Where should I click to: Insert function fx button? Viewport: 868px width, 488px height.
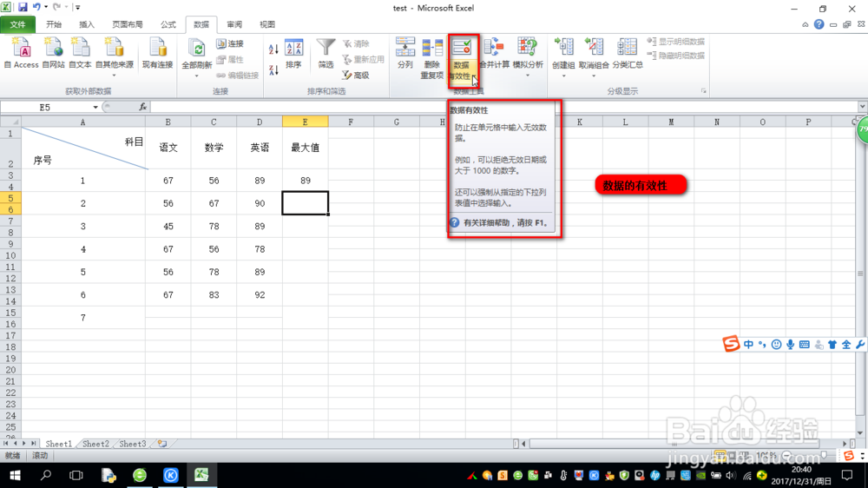pos(143,107)
